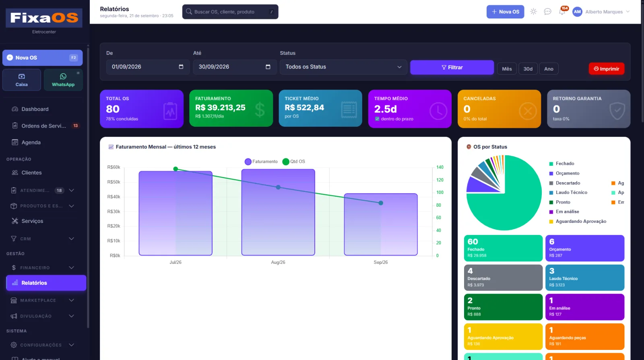
Task: Expand the Produtos e Estoque section
Action: [x=42, y=206]
